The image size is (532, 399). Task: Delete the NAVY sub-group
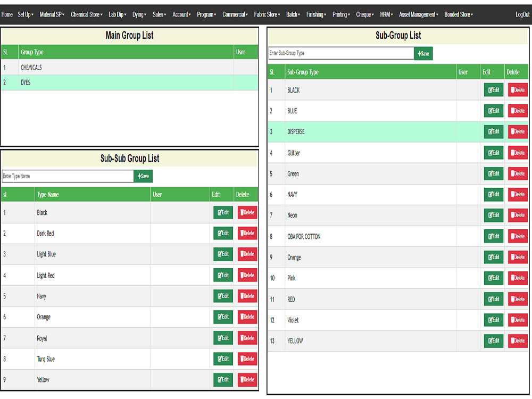click(518, 194)
